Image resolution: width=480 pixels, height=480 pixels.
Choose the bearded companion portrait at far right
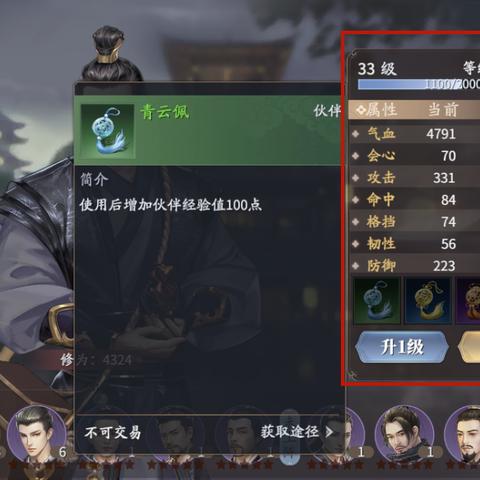coord(463,433)
